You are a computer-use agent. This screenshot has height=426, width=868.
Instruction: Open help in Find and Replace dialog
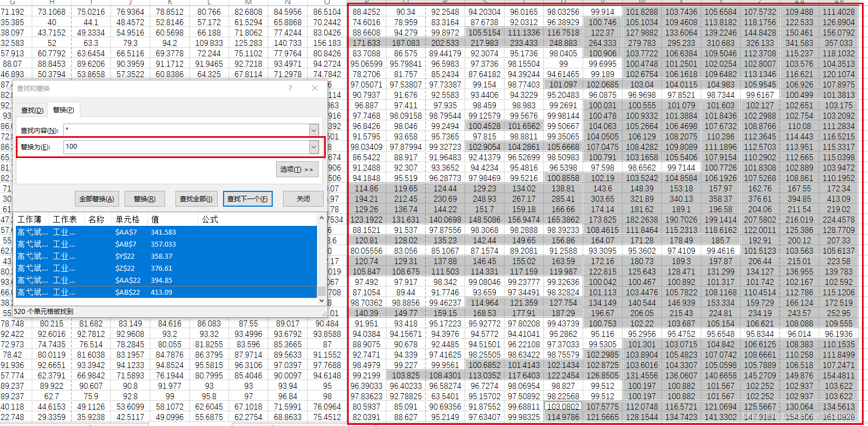click(x=290, y=88)
